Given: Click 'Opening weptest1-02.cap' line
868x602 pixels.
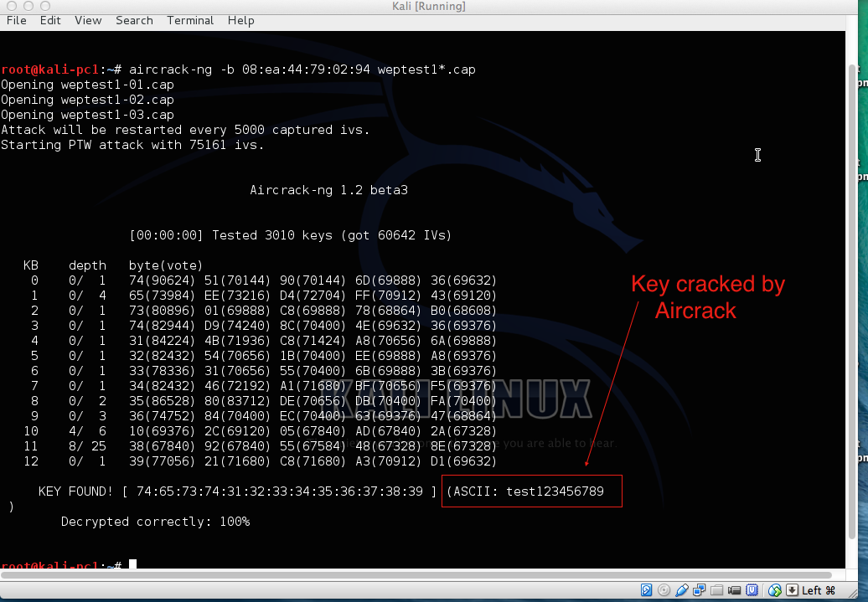Looking at the screenshot, I should (x=87, y=100).
